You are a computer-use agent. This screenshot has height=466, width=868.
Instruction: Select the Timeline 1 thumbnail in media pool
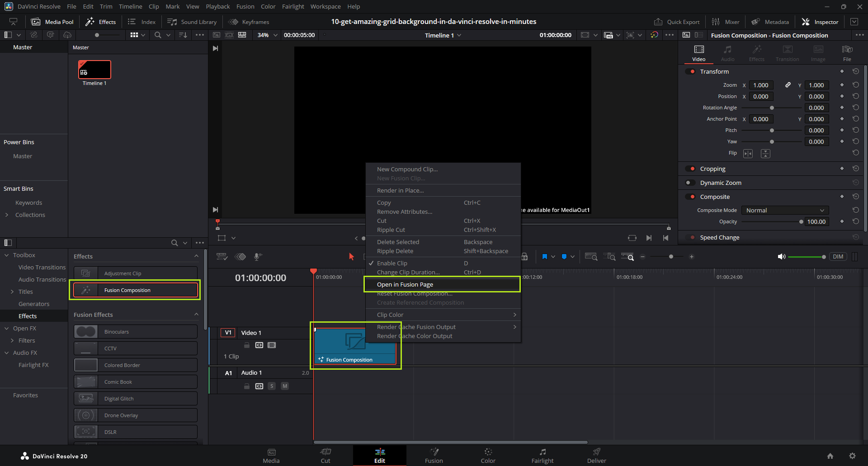point(94,70)
